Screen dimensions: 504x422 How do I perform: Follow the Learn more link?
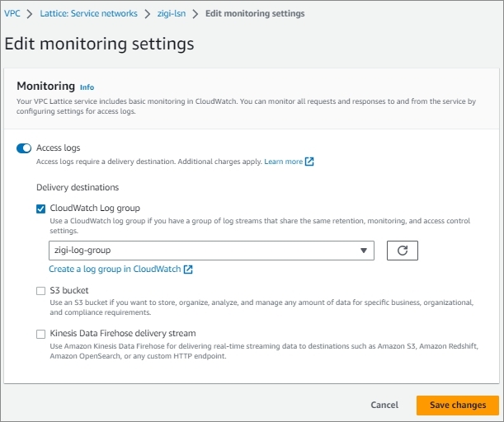click(284, 162)
